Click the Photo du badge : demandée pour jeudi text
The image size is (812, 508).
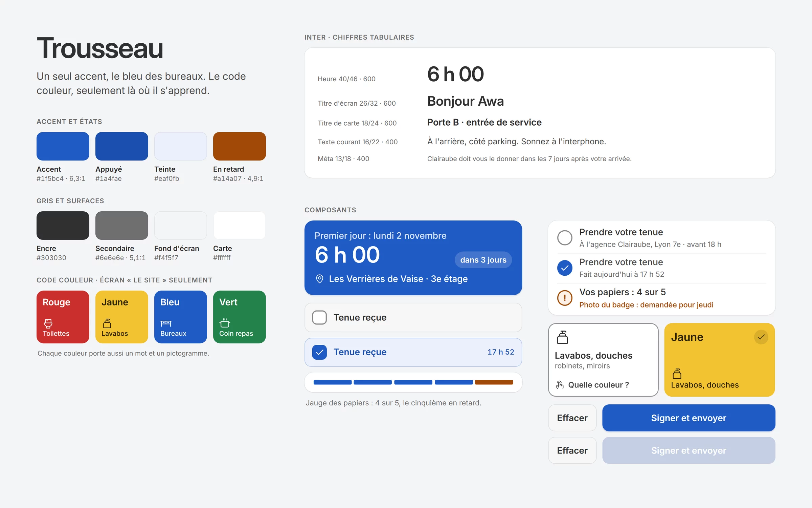point(646,305)
